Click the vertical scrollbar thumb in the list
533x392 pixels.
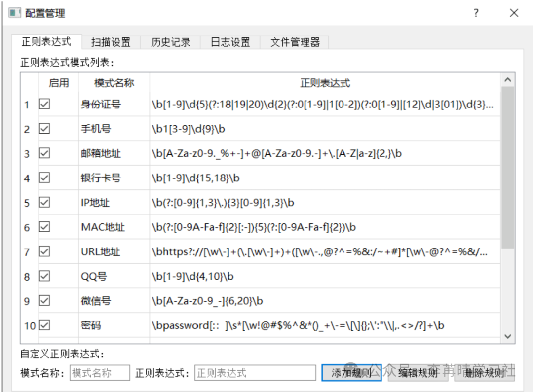(x=507, y=168)
